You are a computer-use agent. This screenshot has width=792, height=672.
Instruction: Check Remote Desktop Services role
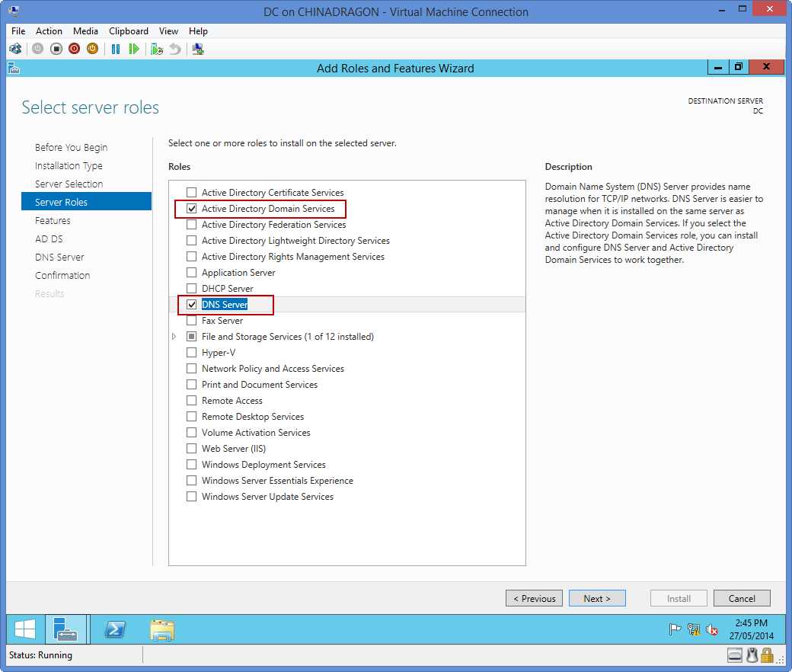[191, 416]
